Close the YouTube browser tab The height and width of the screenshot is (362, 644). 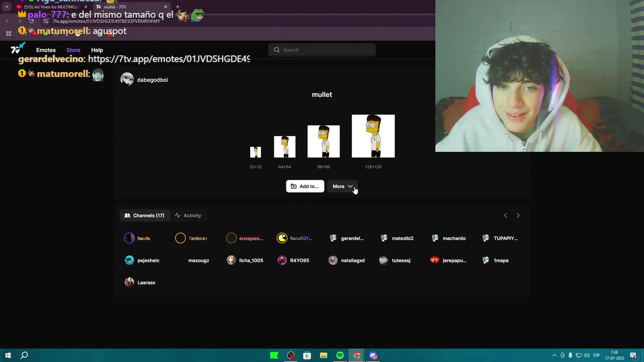pos(86,7)
